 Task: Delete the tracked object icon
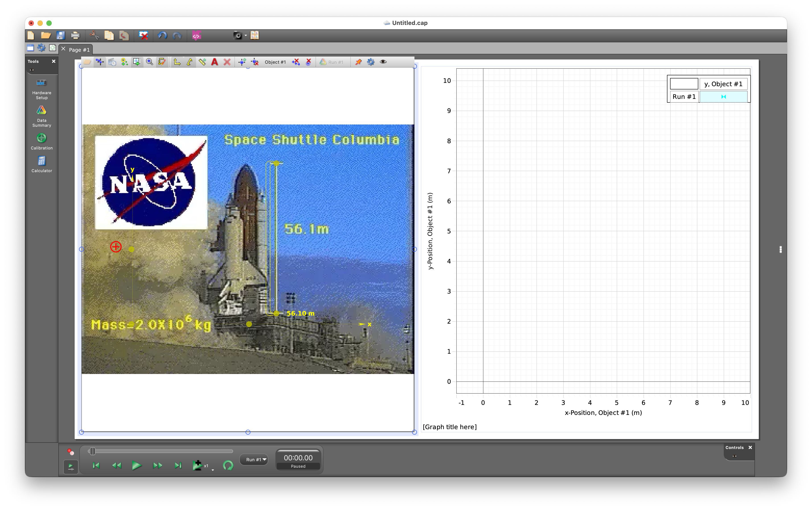coord(255,62)
